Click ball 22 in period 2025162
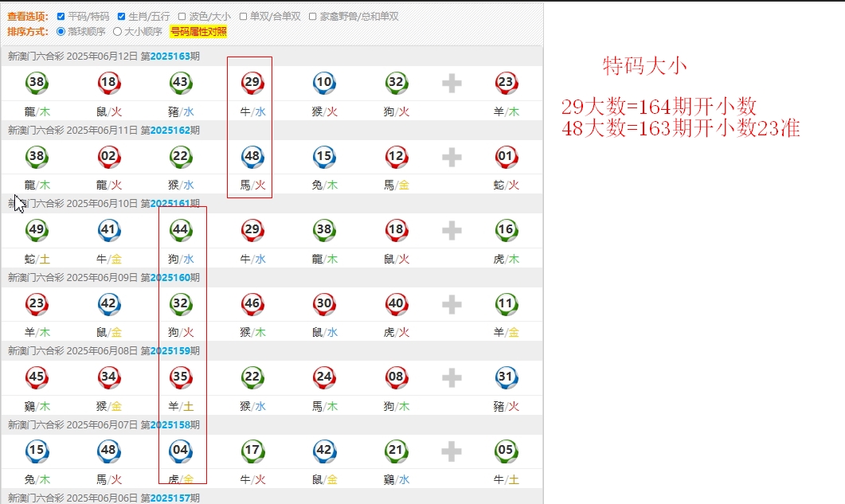Screen dimensions: 845x504 [181, 157]
